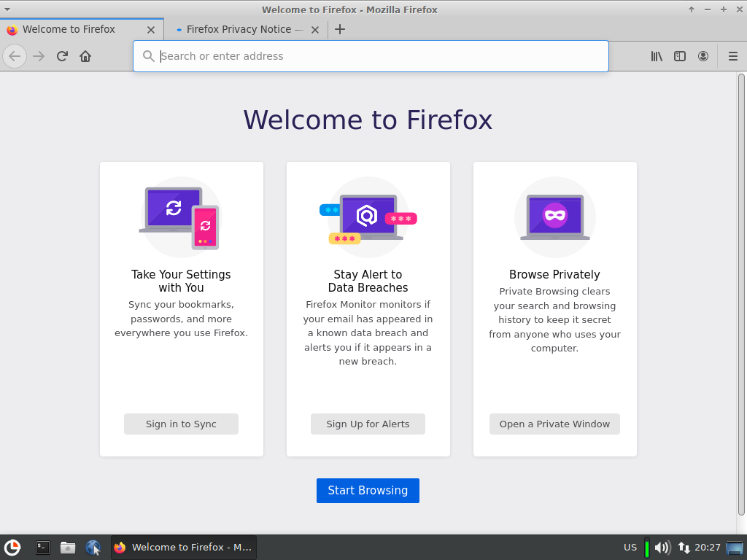Open a new tab with plus button
The height and width of the screenshot is (560, 747).
coord(340,29)
